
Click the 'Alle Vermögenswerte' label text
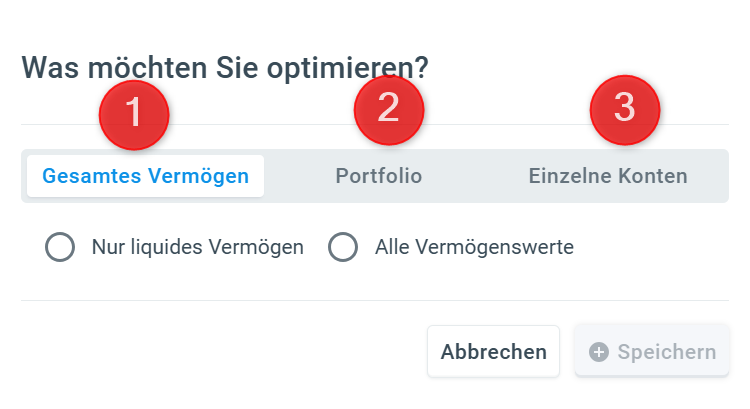coord(474,247)
